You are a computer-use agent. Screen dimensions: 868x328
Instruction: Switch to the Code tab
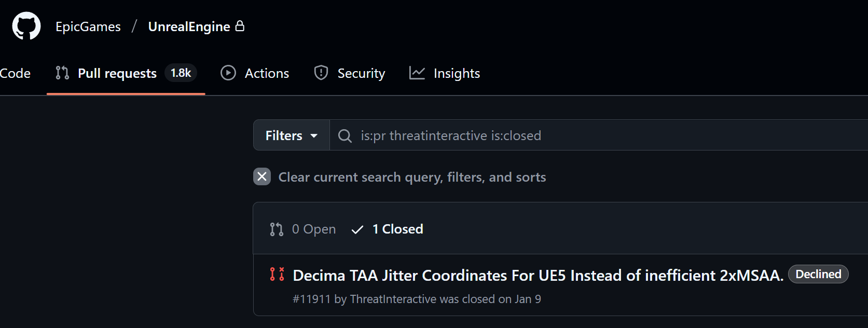pyautogui.click(x=15, y=73)
